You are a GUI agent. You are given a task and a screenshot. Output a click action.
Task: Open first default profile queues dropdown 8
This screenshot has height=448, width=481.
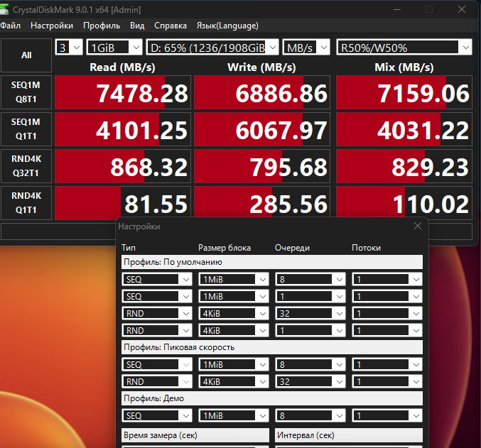(310, 279)
